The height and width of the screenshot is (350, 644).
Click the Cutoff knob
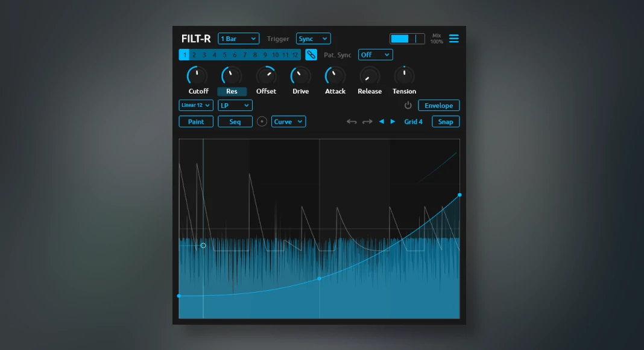click(197, 76)
